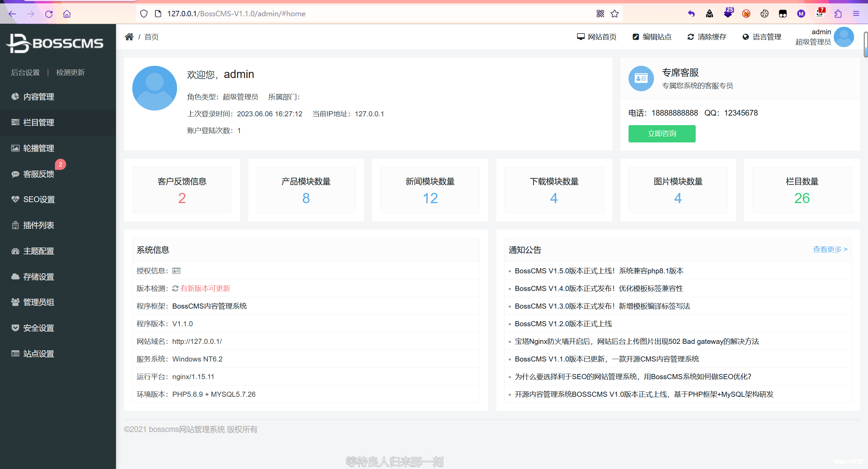868x469 pixels.
Task: Click 清除缓存 to clear cache
Action: pos(707,37)
